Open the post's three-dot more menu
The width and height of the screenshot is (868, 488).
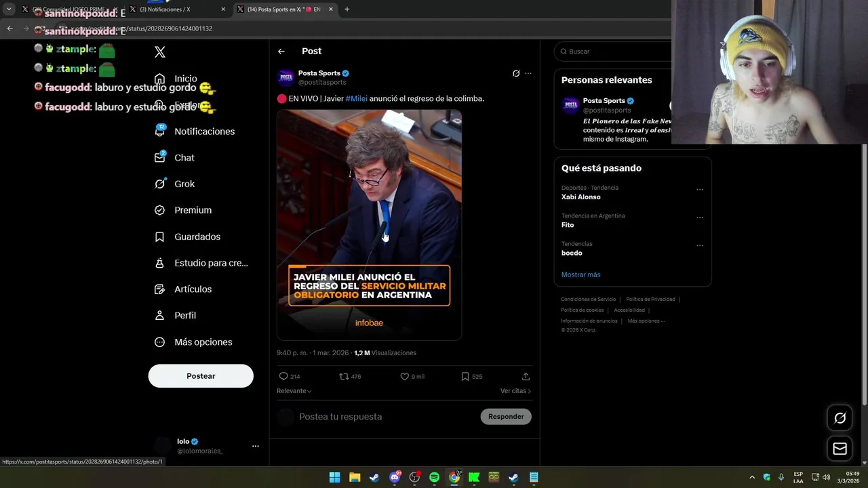(528, 73)
